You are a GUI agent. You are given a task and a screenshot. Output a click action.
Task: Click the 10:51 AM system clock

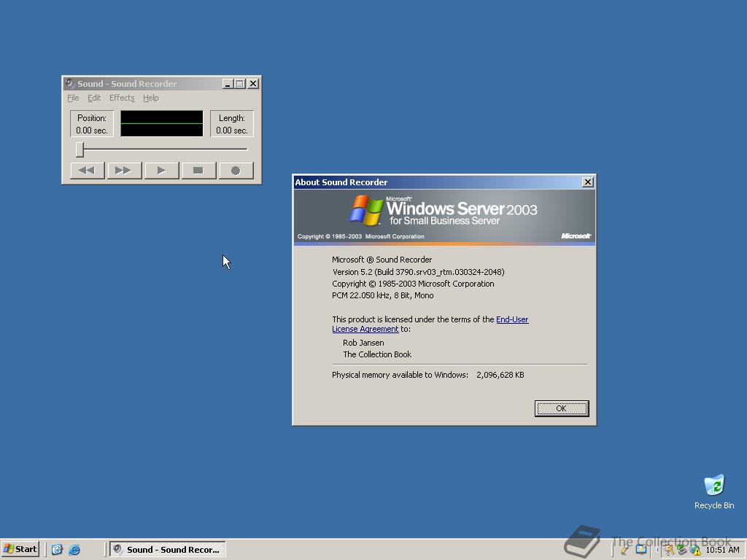[x=722, y=550]
